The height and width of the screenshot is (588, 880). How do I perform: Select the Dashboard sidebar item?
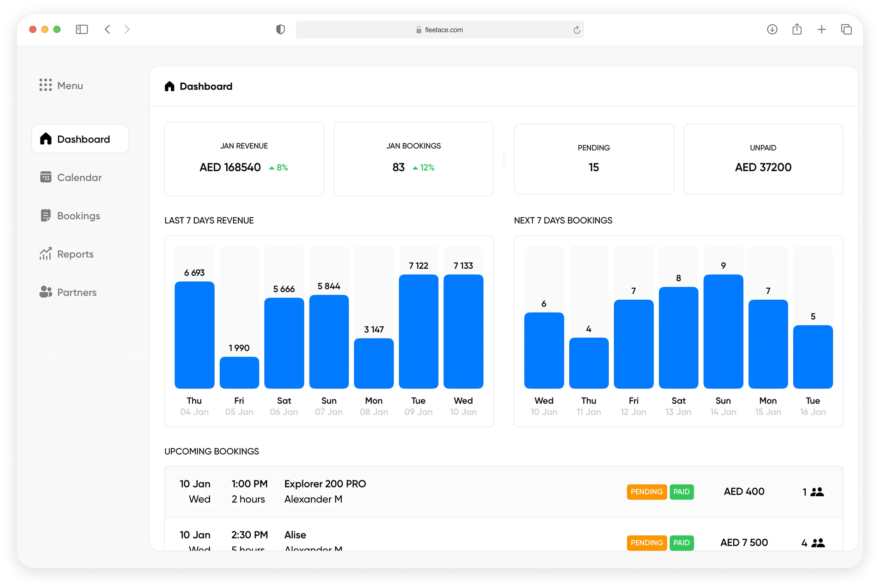tap(80, 139)
